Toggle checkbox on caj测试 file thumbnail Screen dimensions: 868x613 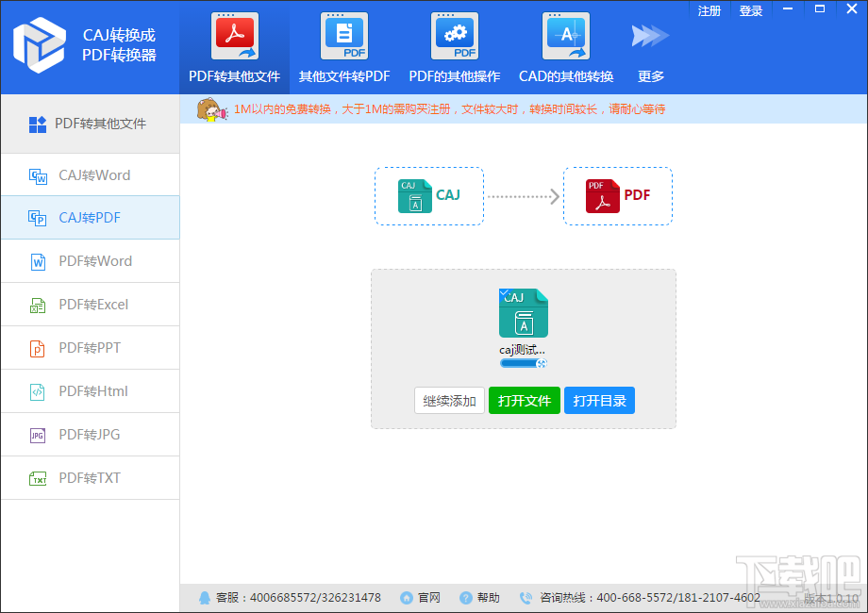503,292
